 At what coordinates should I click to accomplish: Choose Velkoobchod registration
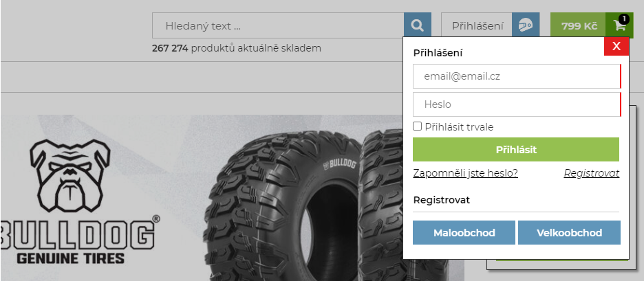point(569,233)
